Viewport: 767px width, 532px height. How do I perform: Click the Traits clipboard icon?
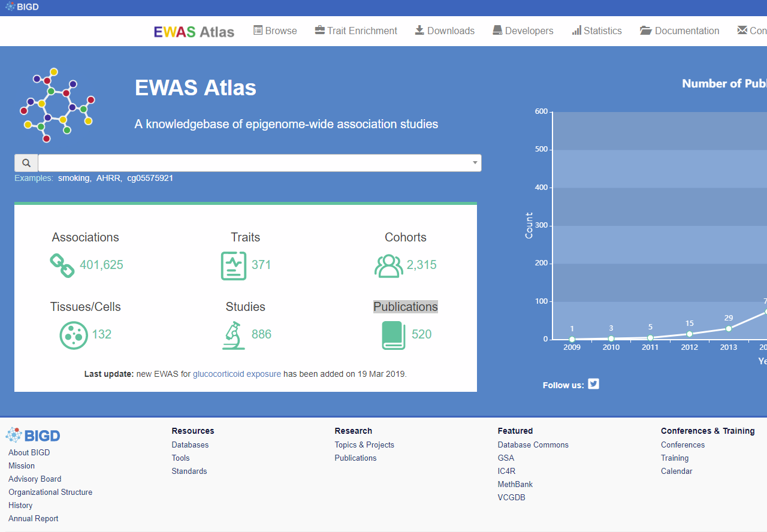point(234,266)
